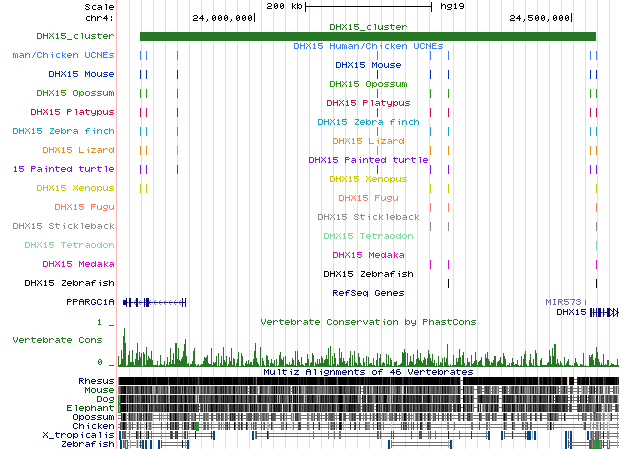This screenshot has width=620, height=449.
Task: Select the Dog alignment row label
Action: 104,399
